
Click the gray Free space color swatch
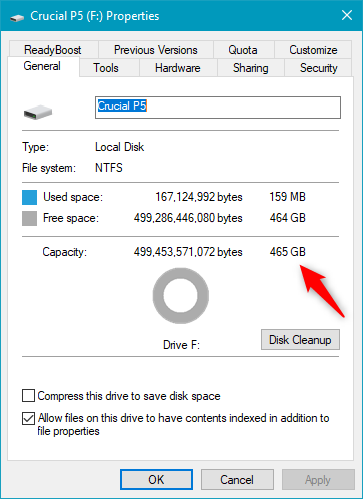pos(29,219)
